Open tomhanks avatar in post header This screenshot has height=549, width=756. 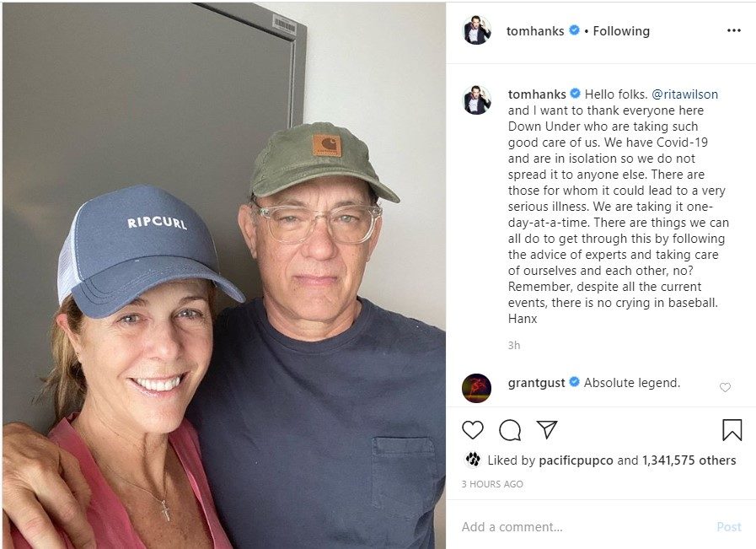(x=477, y=30)
